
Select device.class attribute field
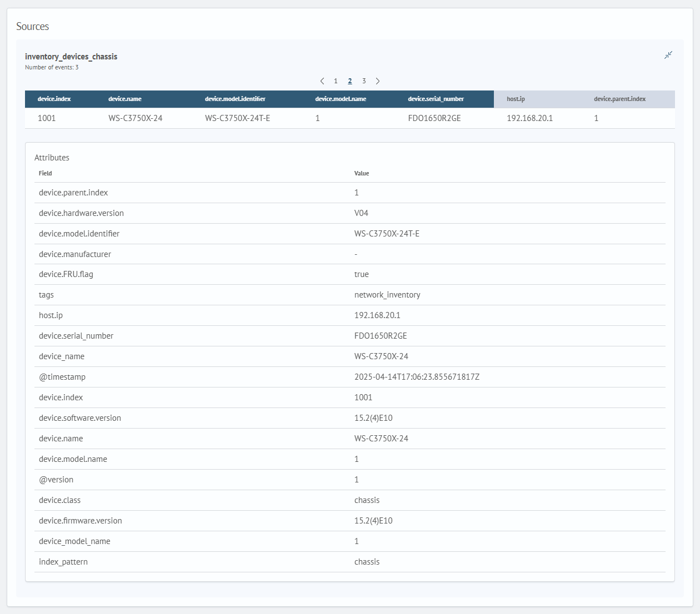(x=59, y=500)
